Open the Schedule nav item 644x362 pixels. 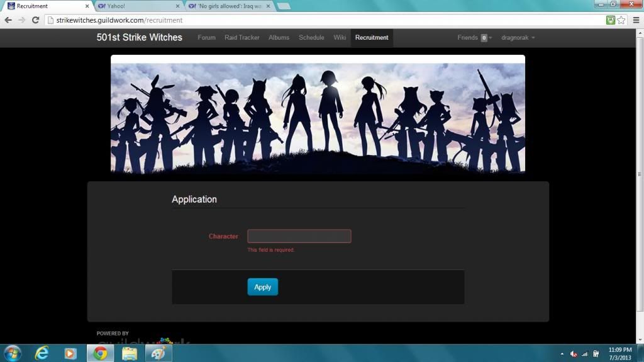(x=311, y=38)
